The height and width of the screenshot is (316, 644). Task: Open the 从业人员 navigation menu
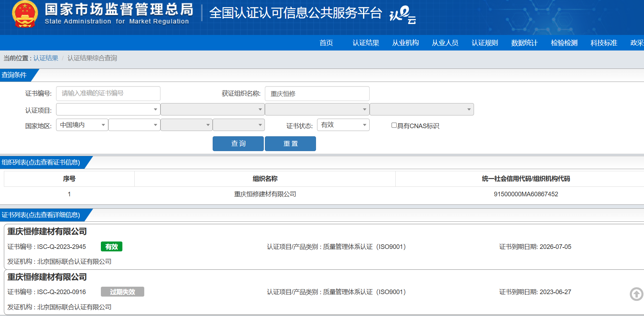[x=445, y=43]
